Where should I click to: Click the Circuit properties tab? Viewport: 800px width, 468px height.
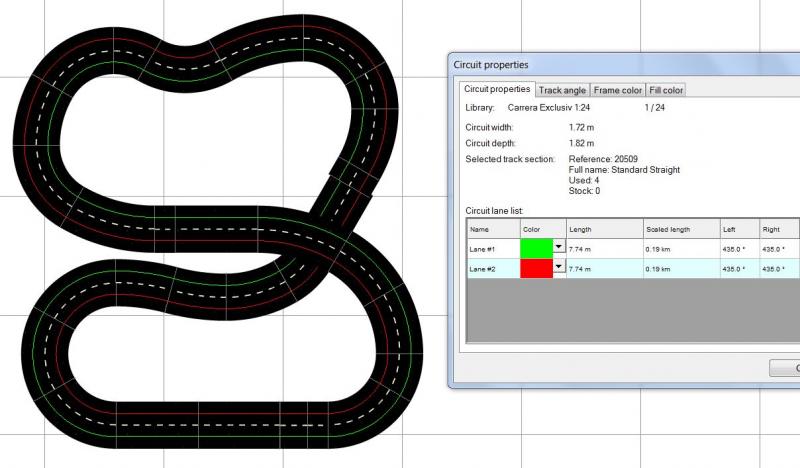tap(497, 90)
